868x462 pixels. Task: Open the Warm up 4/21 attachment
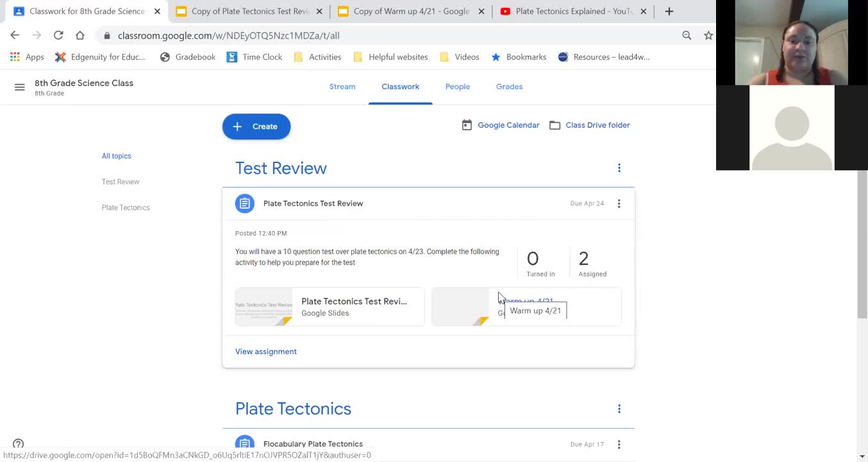click(526, 307)
